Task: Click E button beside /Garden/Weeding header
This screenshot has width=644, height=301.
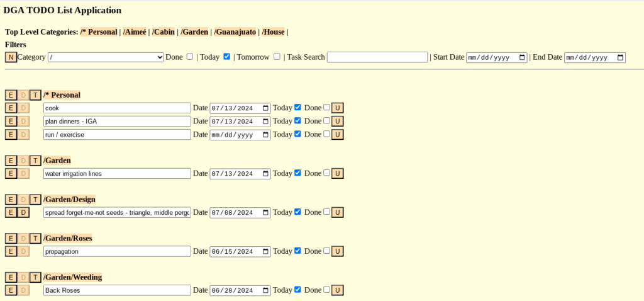Action: coord(11,278)
